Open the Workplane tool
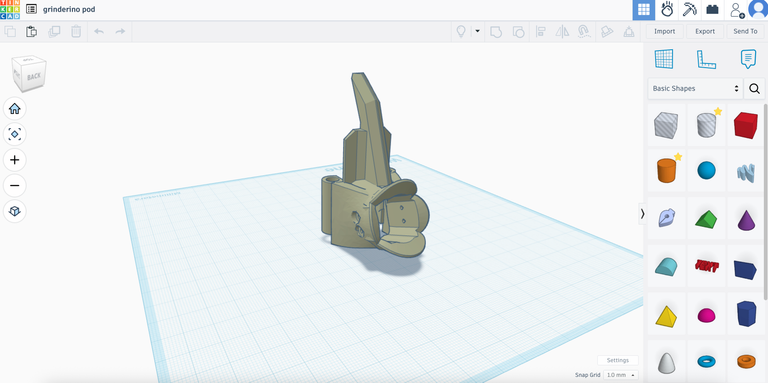This screenshot has width=768, height=383. coord(664,59)
